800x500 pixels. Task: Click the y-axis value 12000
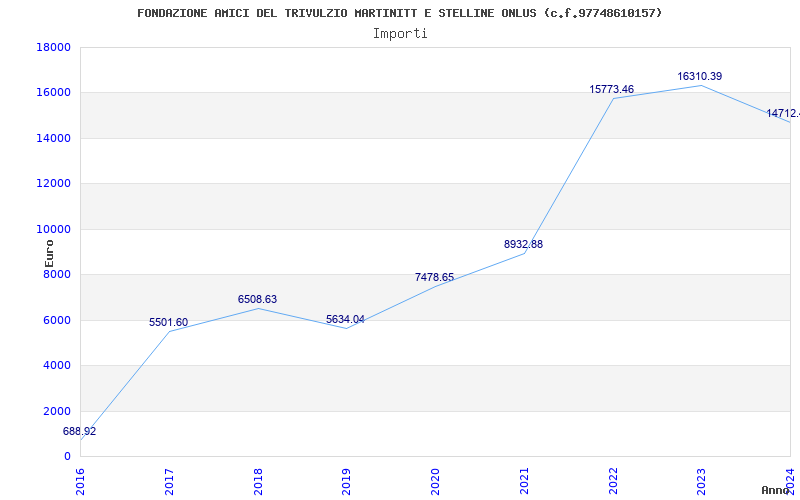[x=54, y=184]
